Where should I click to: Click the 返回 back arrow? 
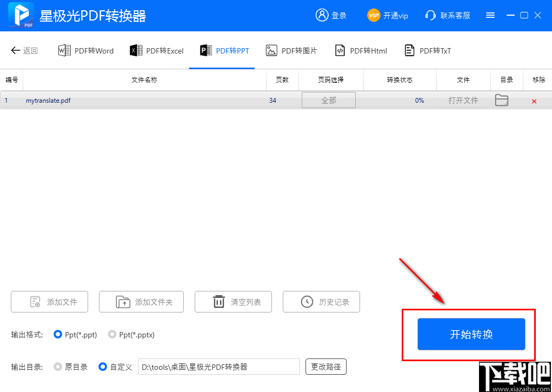click(23, 50)
